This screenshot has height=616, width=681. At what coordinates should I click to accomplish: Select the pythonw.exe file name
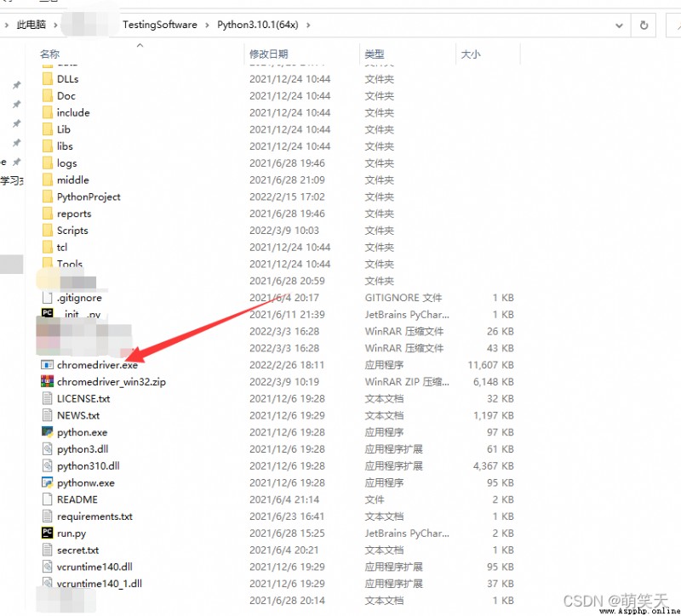point(86,483)
